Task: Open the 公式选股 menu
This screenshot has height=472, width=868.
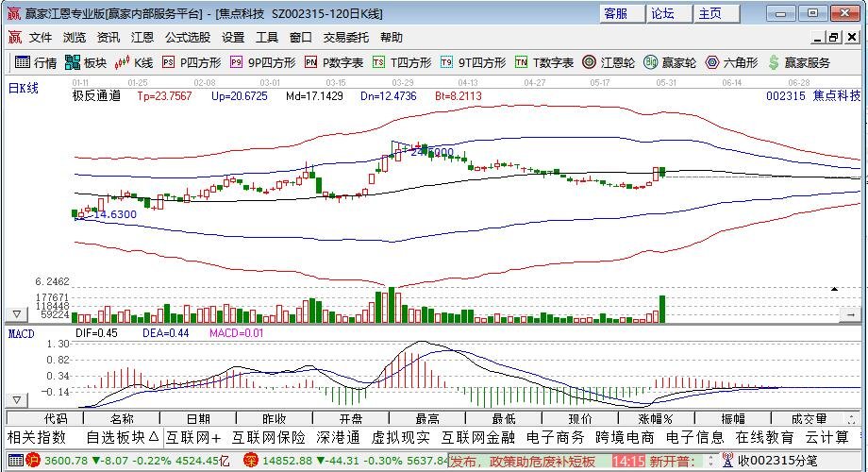Action: [x=188, y=38]
